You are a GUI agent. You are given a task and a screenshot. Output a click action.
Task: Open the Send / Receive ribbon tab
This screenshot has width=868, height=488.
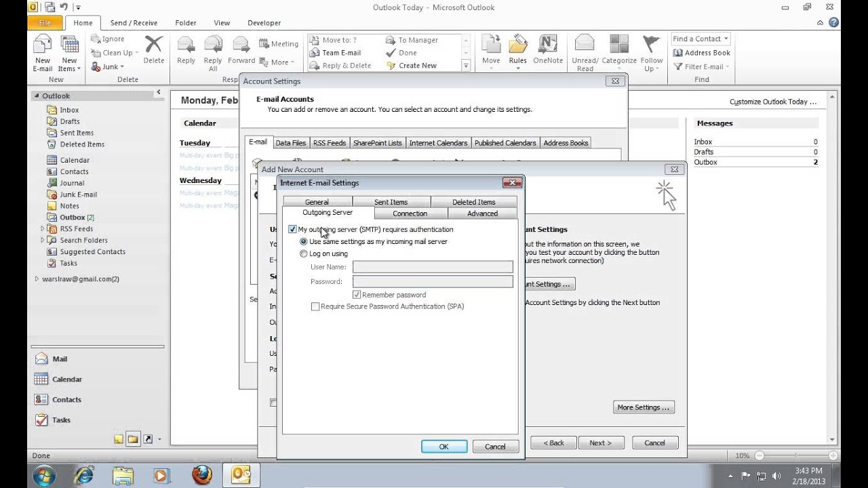pyautogui.click(x=134, y=23)
